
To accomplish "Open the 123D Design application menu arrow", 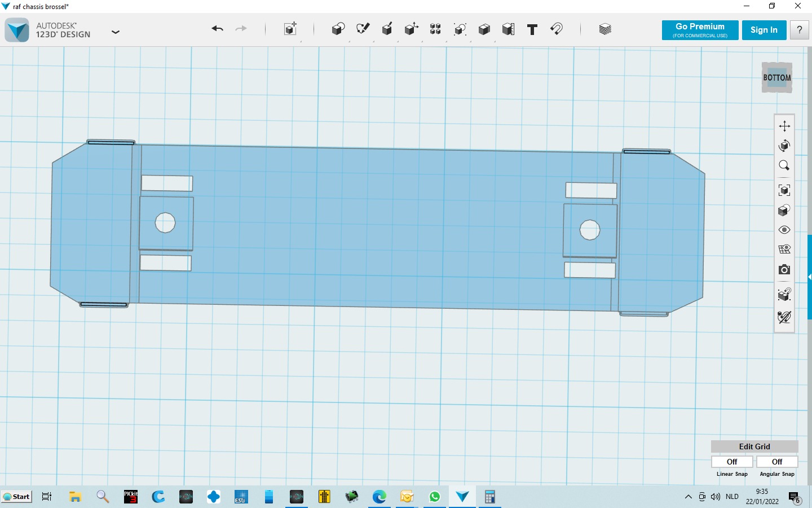I will coord(116,32).
